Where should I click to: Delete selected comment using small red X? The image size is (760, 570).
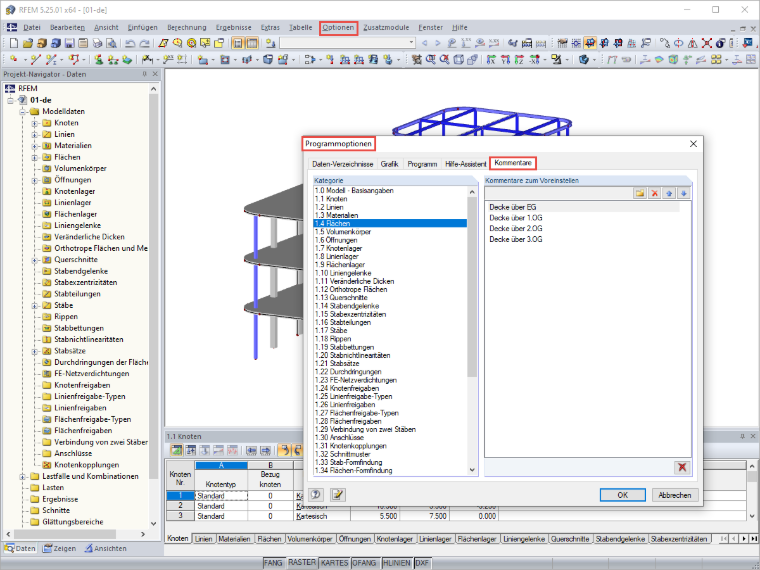point(655,193)
